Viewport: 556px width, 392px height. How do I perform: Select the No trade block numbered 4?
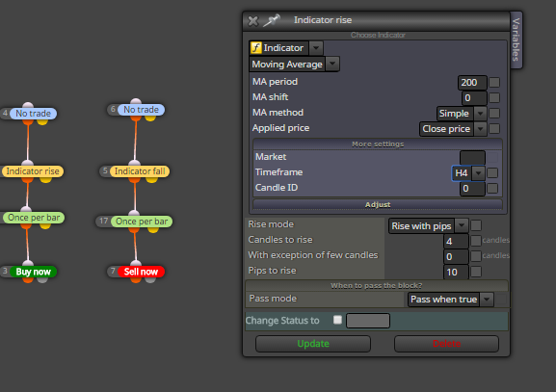coord(34,114)
